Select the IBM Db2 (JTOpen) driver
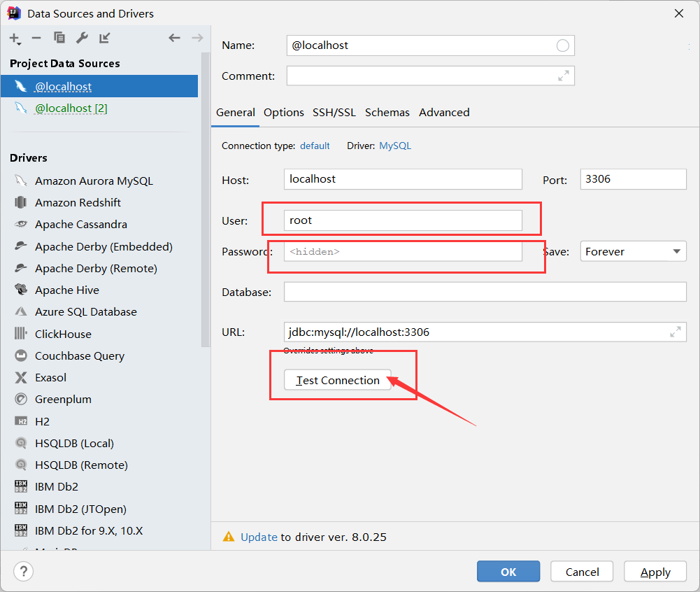The image size is (700, 592). click(80, 509)
